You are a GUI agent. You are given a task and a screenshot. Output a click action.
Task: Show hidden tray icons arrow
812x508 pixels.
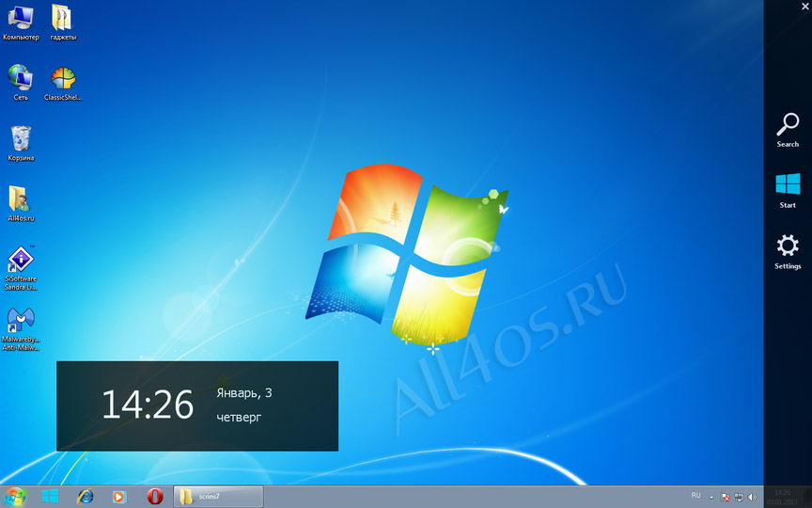(x=711, y=498)
